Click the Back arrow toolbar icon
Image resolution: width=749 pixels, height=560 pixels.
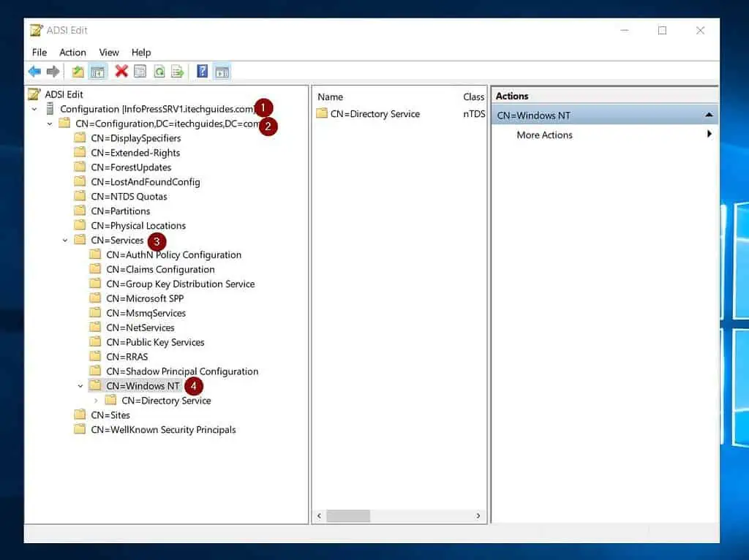click(x=34, y=72)
